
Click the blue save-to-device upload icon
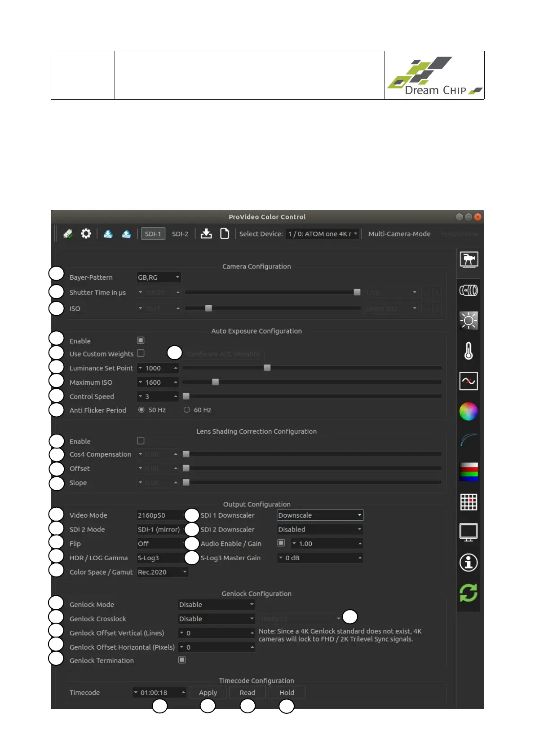[127, 234]
